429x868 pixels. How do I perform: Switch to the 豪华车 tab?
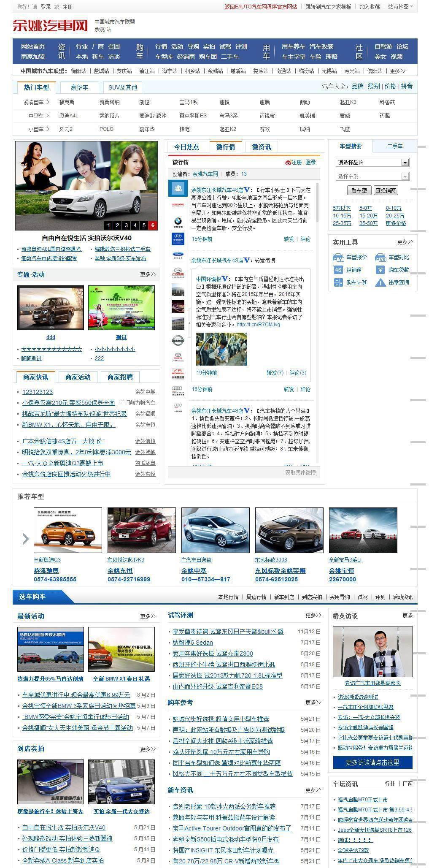click(79, 87)
